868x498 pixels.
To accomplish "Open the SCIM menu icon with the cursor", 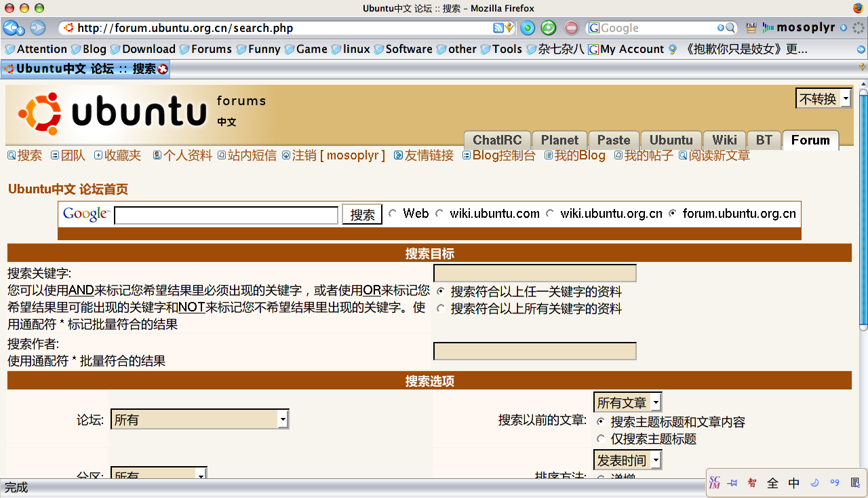I will coord(854,483).
